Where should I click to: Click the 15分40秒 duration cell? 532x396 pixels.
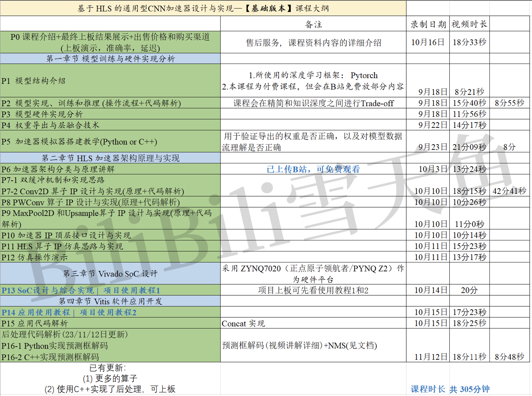click(x=469, y=103)
